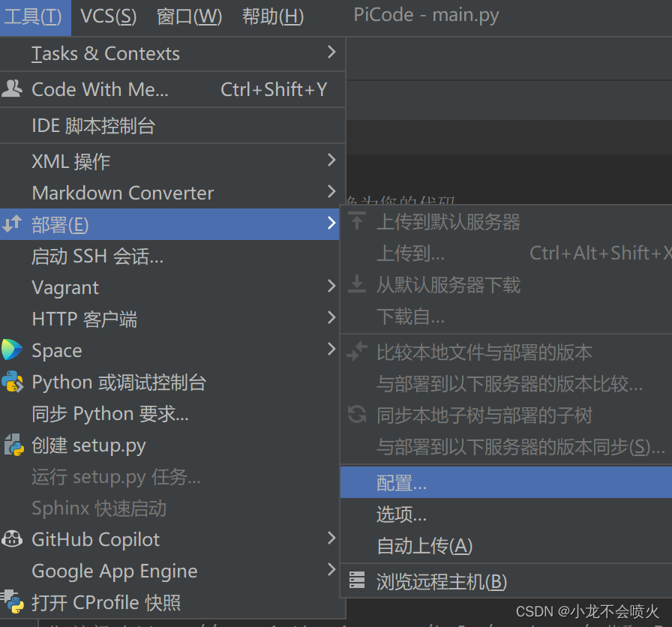Open the 工具(T) menu
This screenshot has height=627, width=672.
(x=35, y=17)
